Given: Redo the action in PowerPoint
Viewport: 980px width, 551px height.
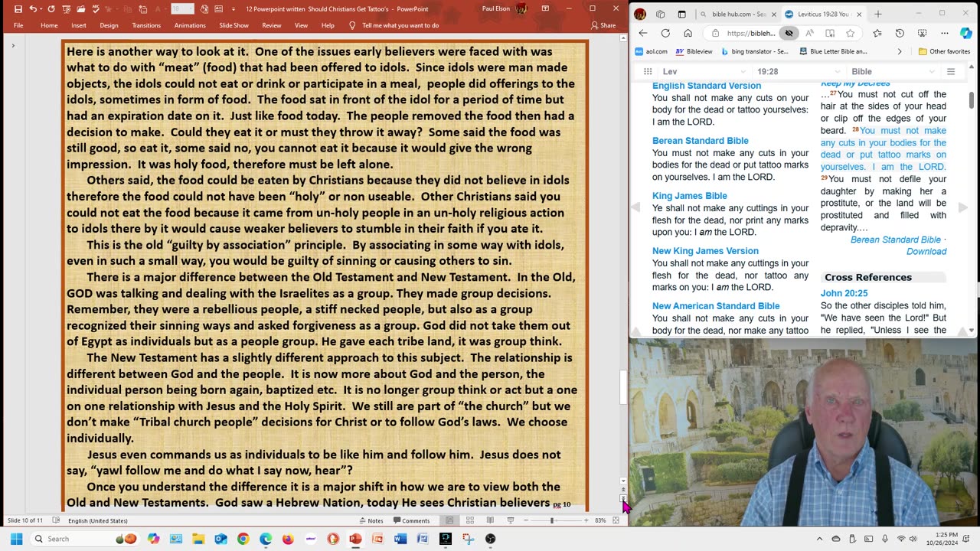Looking at the screenshot, I should (51, 9).
